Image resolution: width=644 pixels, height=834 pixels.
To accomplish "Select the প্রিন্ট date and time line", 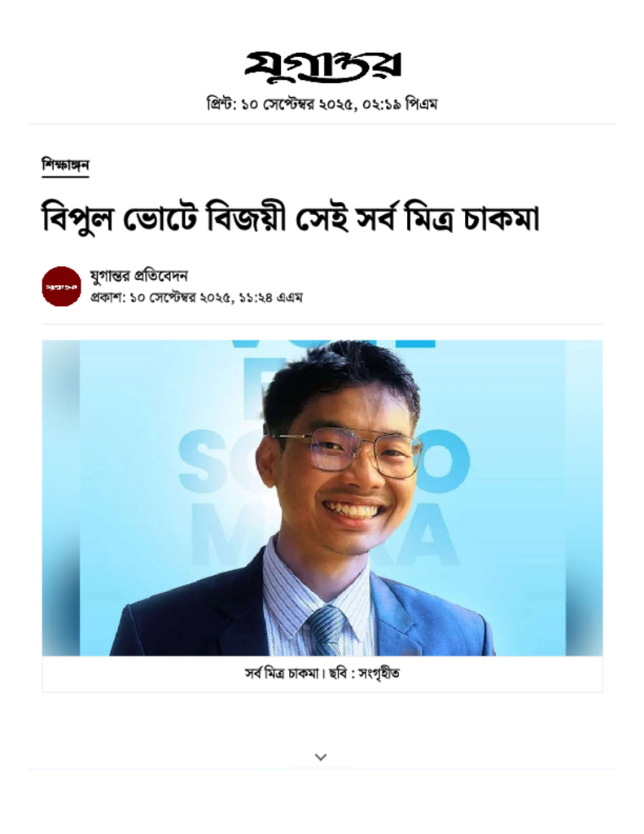I will [x=322, y=103].
